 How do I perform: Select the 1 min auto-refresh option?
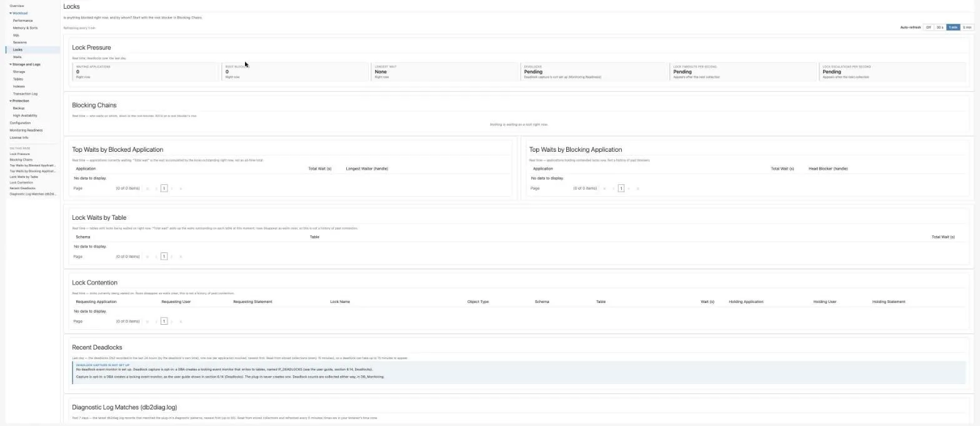point(953,27)
